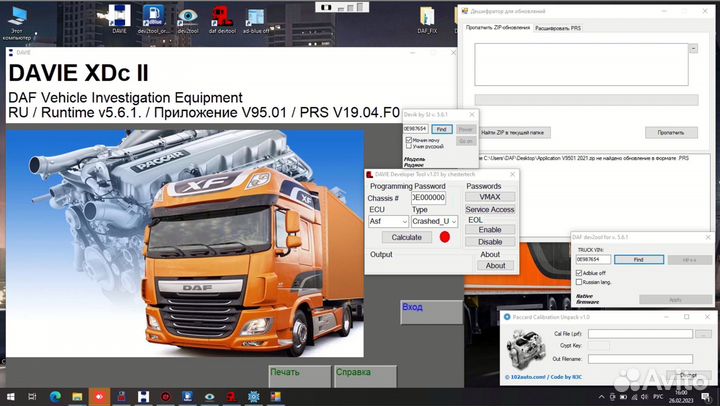This screenshot has height=406, width=720.
Task: Click Find in the Devik window
Action: pyautogui.click(x=441, y=129)
